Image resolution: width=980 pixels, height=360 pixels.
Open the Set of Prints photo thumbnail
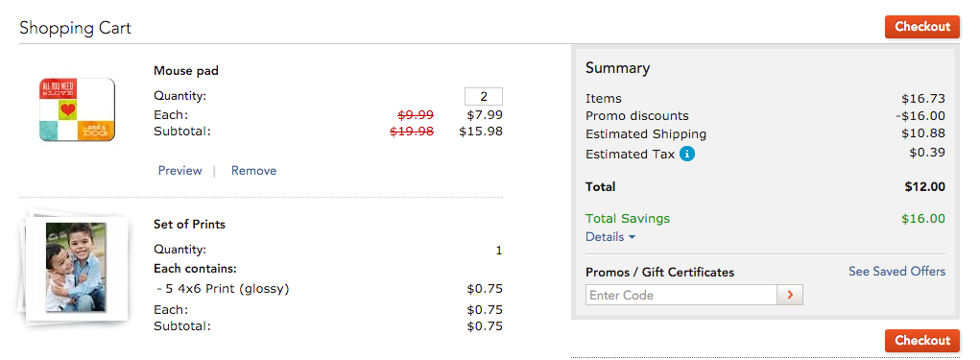pyautogui.click(x=76, y=267)
